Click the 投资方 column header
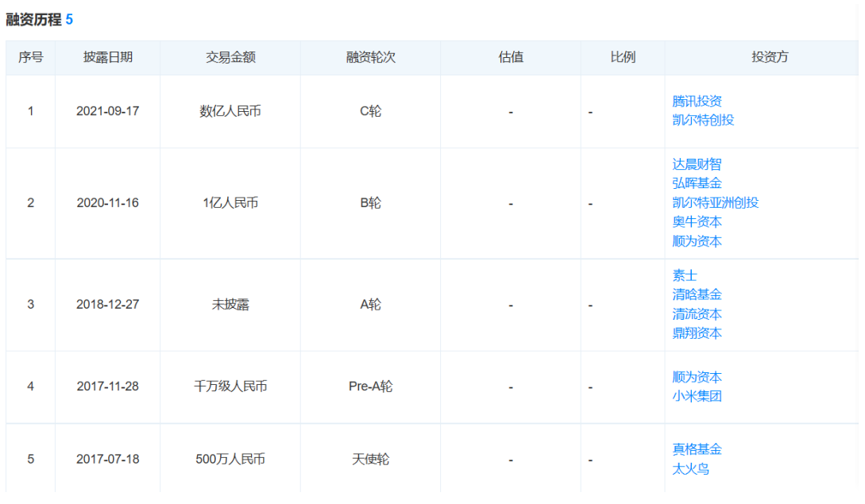Image resolution: width=865 pixels, height=504 pixels. click(770, 58)
